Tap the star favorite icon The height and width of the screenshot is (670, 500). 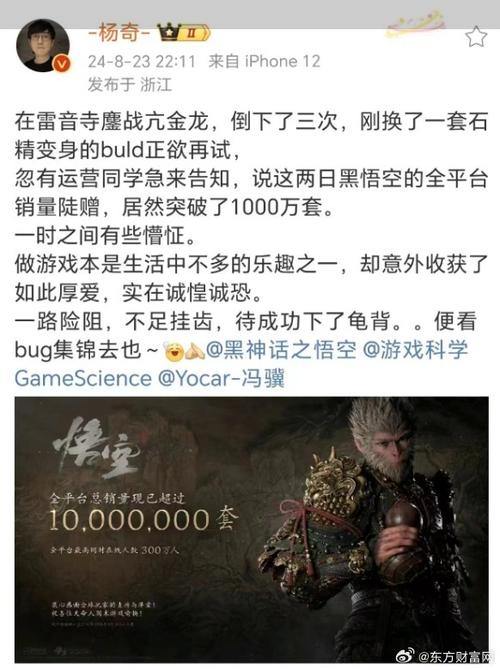[x=476, y=37]
